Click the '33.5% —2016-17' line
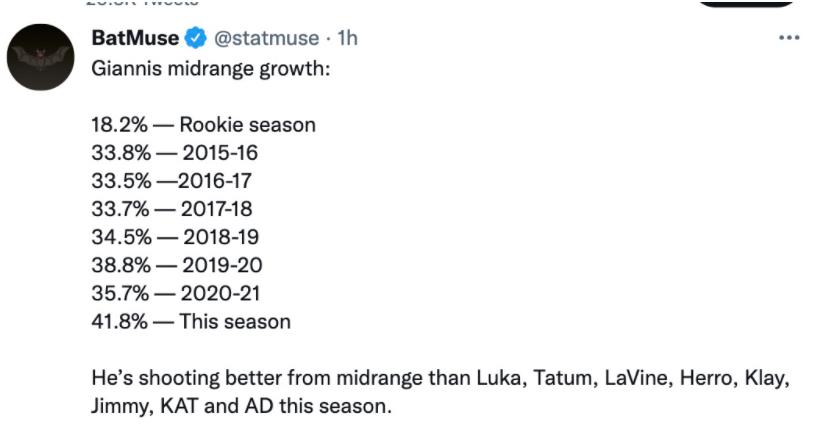 pyautogui.click(x=171, y=181)
